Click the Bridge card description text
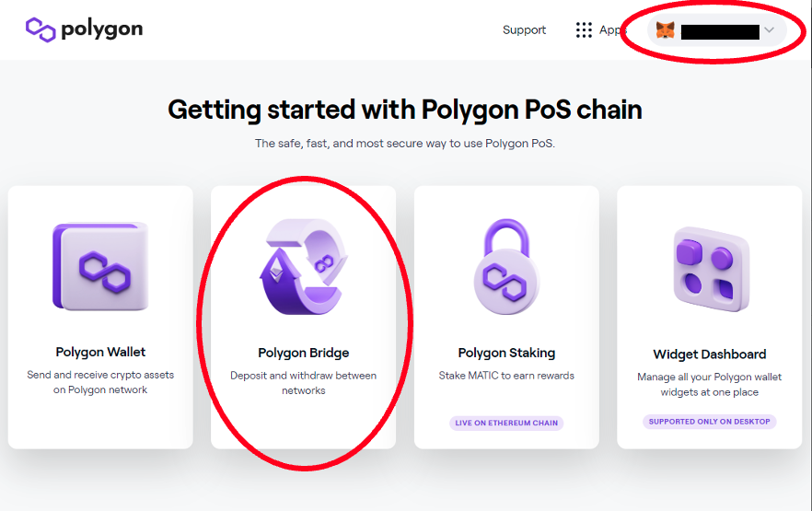The width and height of the screenshot is (812, 511). pyautogui.click(x=303, y=383)
